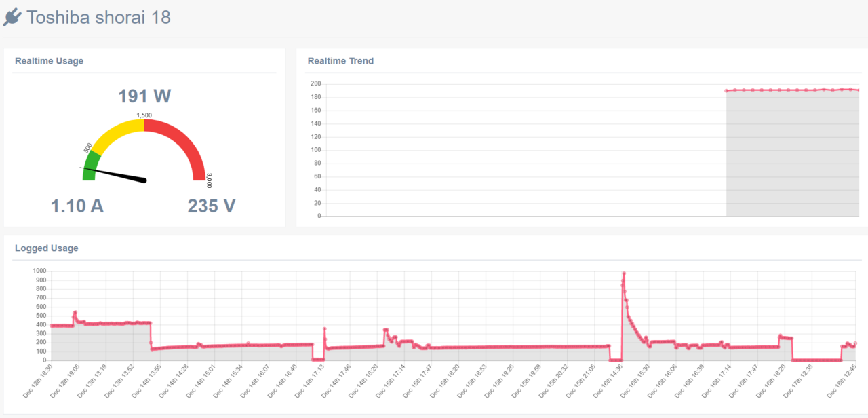This screenshot has height=418, width=868.
Task: Click the 'Dec 14th 13:55' x-axis label
Action: pyautogui.click(x=146, y=381)
